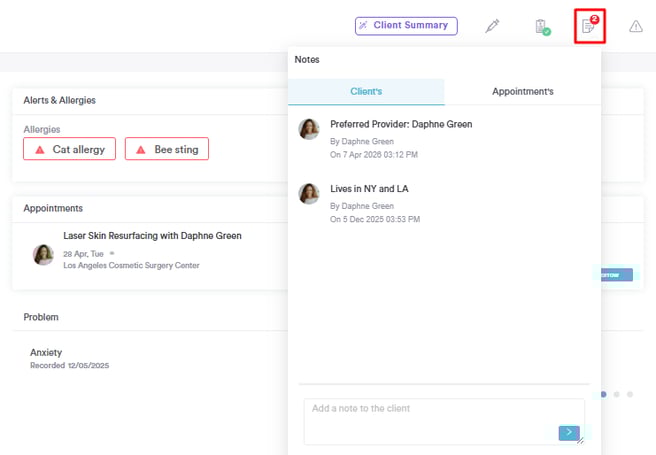Click the Bee sting warning triangle icon

click(x=141, y=150)
